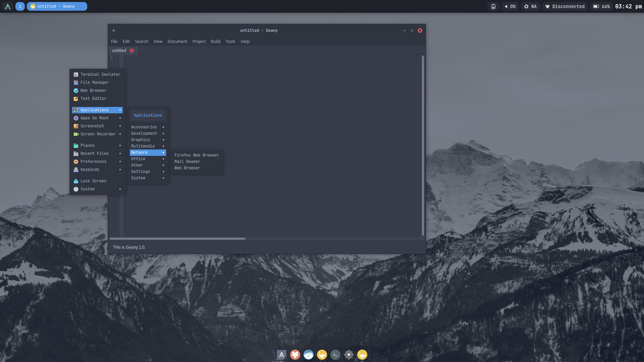Screen dimensions: 644x362
Task: Click the brightness NA indicator
Action: coord(530,6)
